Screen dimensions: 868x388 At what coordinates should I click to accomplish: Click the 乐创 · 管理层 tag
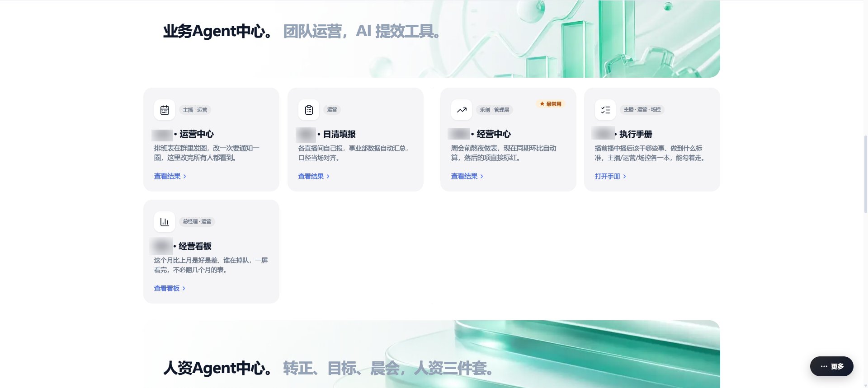495,110
